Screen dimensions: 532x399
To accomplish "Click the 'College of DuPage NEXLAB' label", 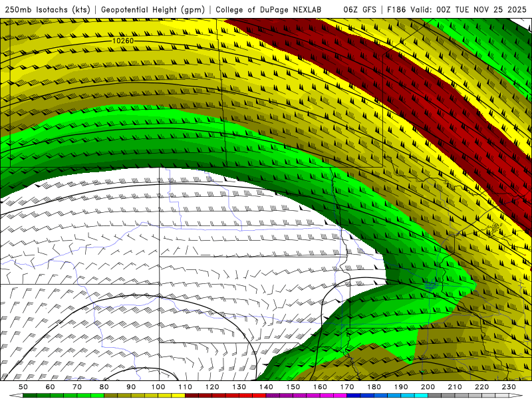I will click(269, 10).
